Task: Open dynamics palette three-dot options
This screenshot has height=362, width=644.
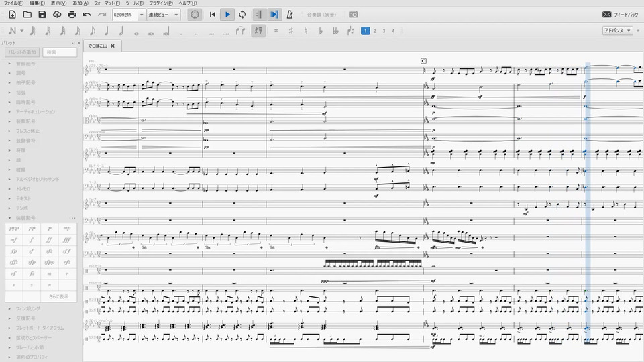Action: (x=72, y=218)
